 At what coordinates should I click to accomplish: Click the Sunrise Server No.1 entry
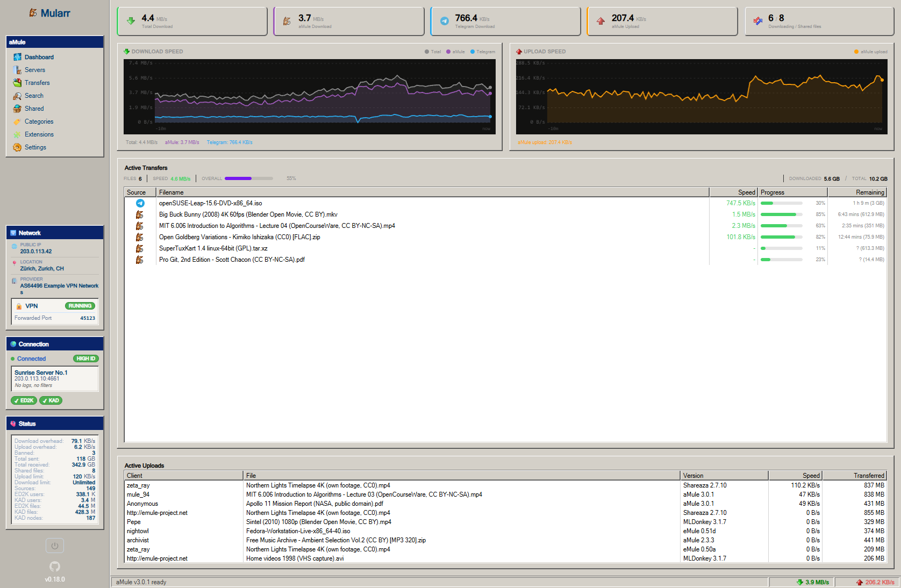coord(55,379)
